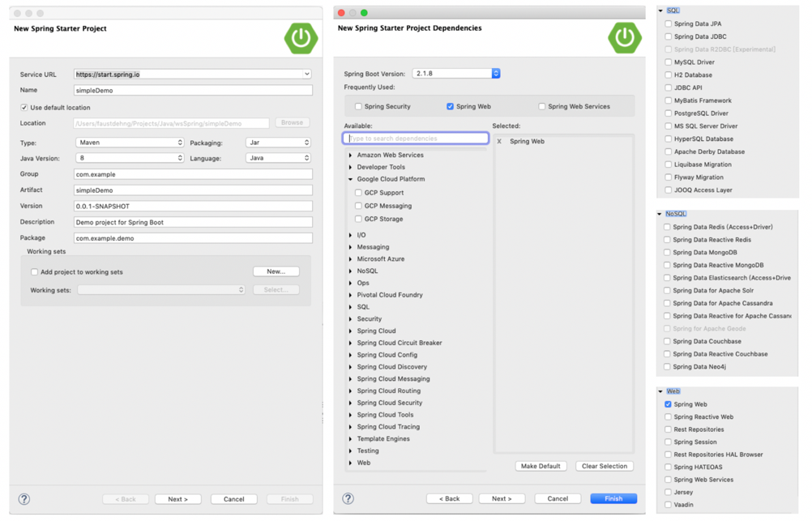Check Spring Data MongoDB option

point(667,253)
